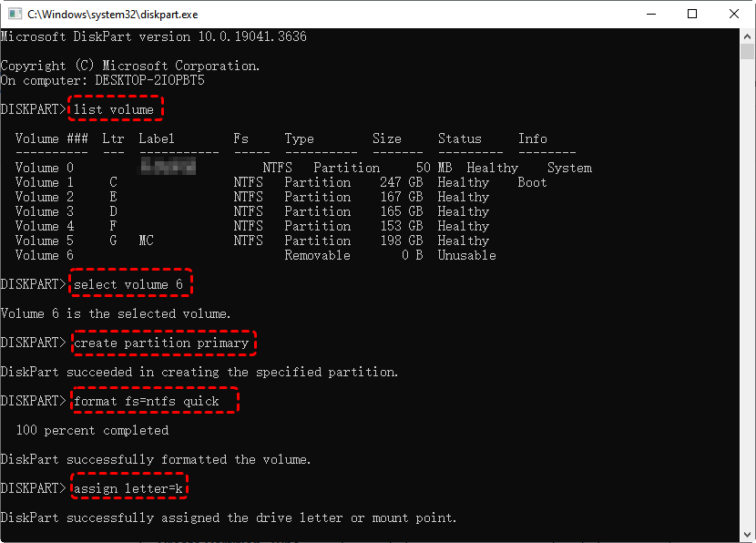The image size is (756, 543).
Task: Click the DiskPart console icon in title bar
Action: coord(14,15)
